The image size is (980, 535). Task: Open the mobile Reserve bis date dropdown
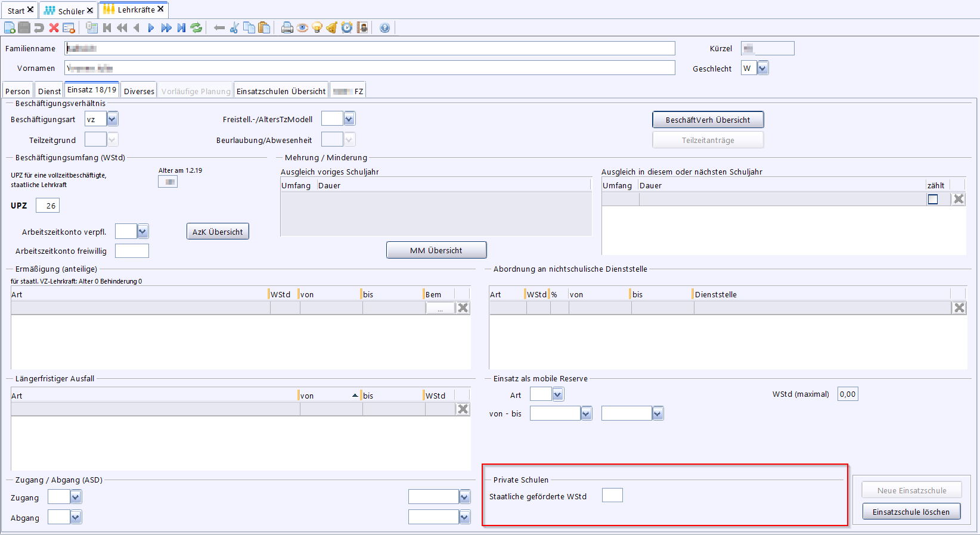(x=658, y=413)
